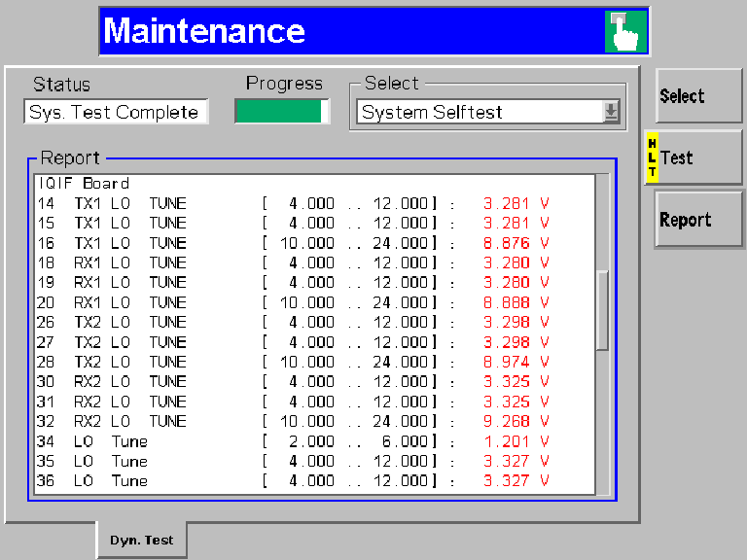Click the red 1.201 V value
The image size is (747, 560).
click(516, 442)
